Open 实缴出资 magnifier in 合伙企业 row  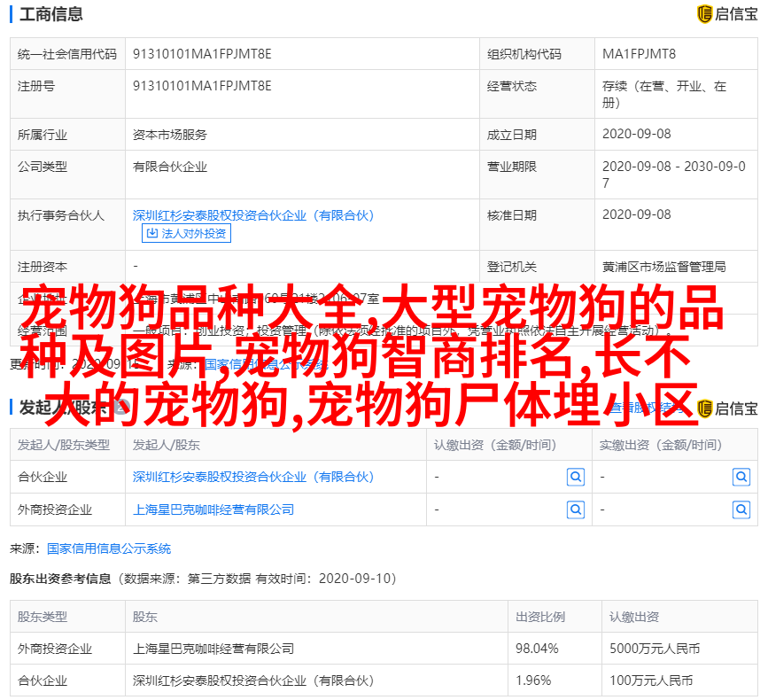coord(741,477)
